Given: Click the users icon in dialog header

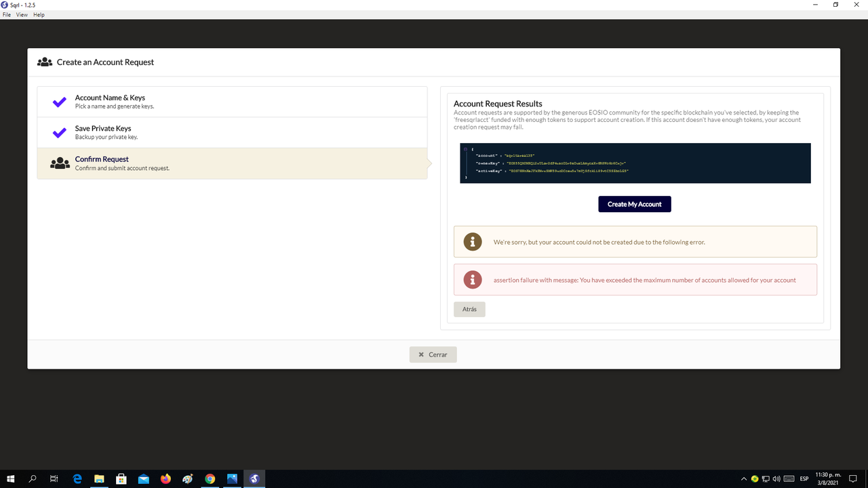Looking at the screenshot, I should pos(45,62).
